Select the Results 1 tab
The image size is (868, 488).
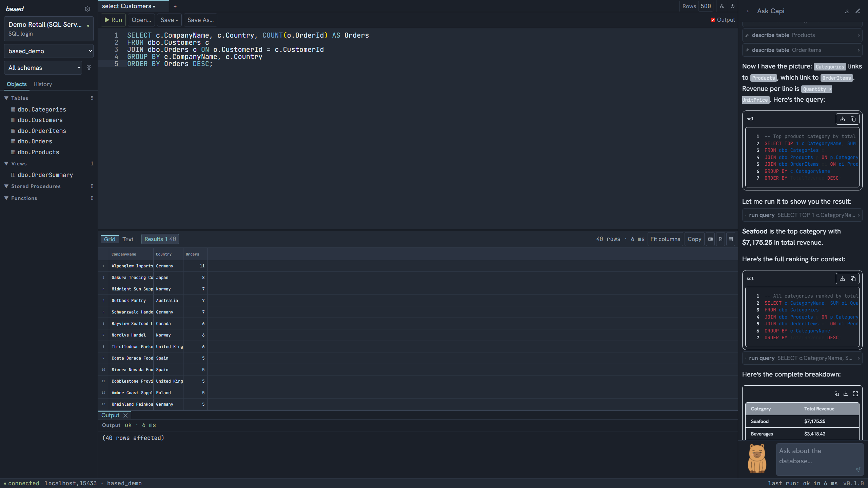coord(160,239)
